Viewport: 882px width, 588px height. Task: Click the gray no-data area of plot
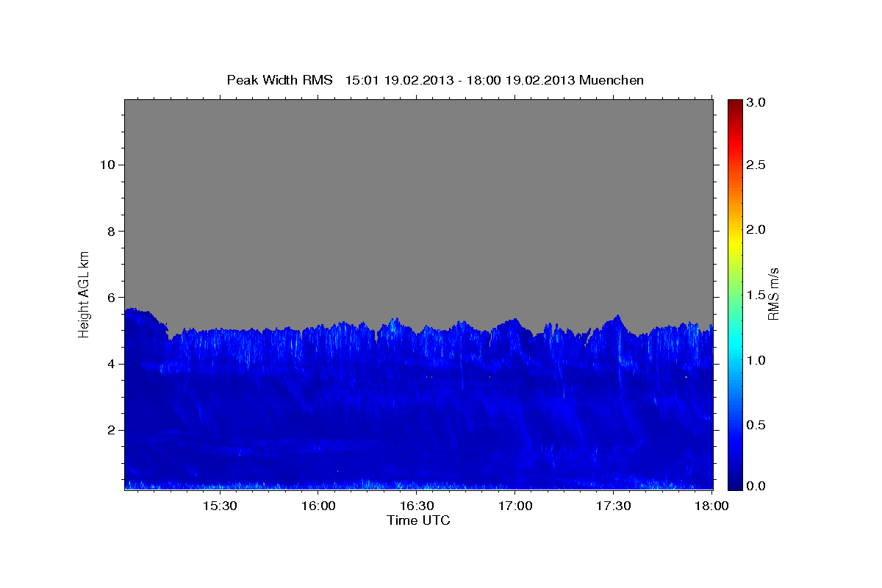coord(418,213)
